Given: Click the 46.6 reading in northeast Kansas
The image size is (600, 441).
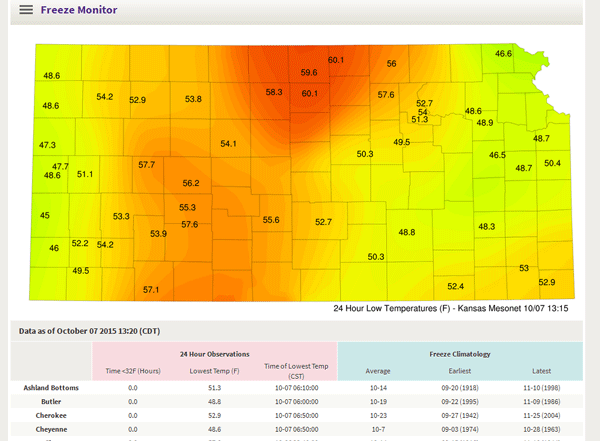Looking at the screenshot, I should click(504, 53).
